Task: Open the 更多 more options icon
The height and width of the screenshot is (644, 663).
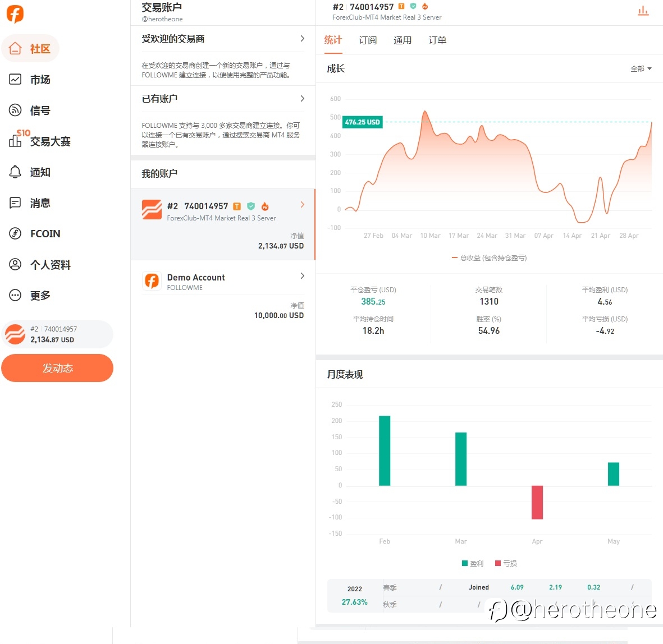Action: tap(15, 296)
